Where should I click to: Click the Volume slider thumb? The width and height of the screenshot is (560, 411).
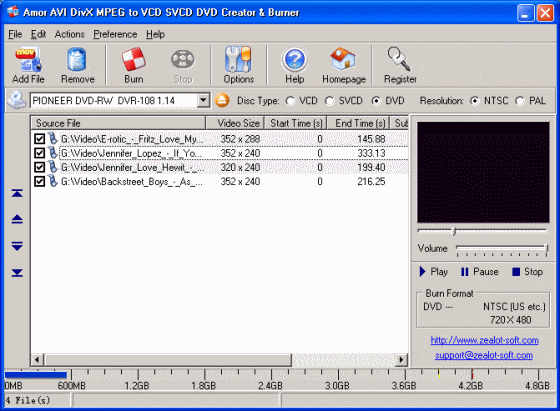click(x=546, y=249)
